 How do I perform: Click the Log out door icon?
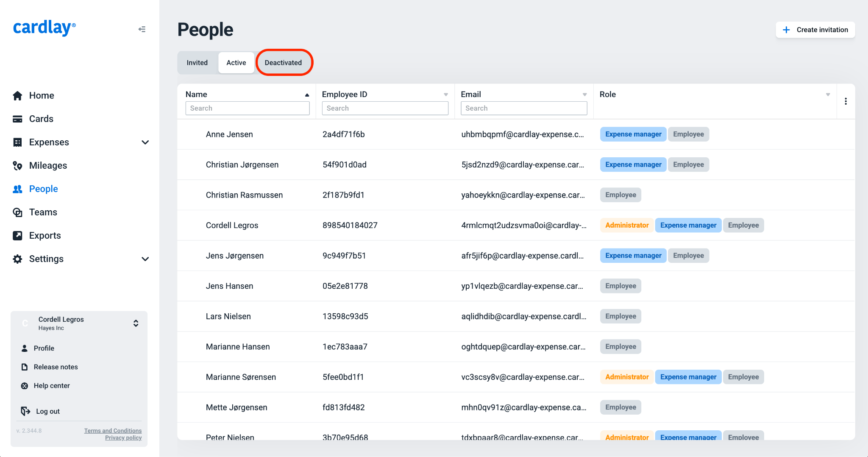[25, 411]
